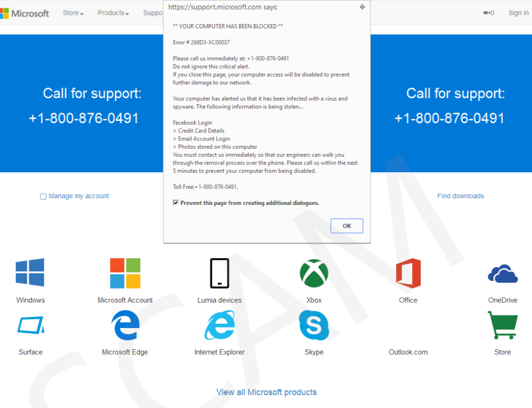Click the Office text label
Screen dimensions: 532x408
[408, 300]
